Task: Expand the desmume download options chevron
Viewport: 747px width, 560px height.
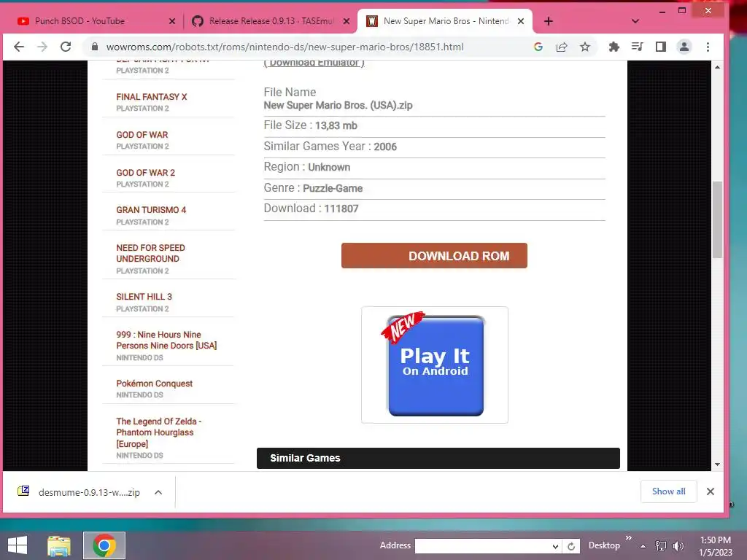Action: pyautogui.click(x=158, y=492)
